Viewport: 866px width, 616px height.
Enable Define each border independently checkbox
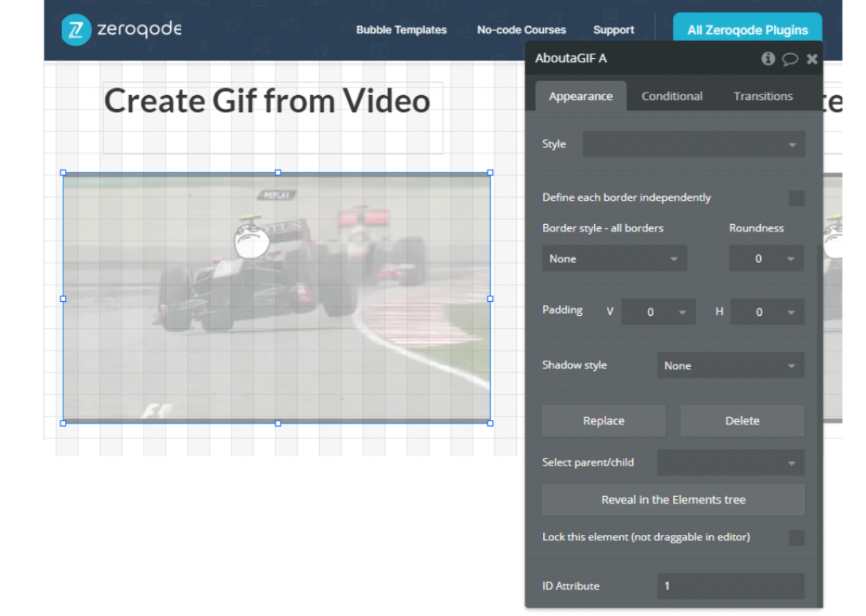pos(796,198)
